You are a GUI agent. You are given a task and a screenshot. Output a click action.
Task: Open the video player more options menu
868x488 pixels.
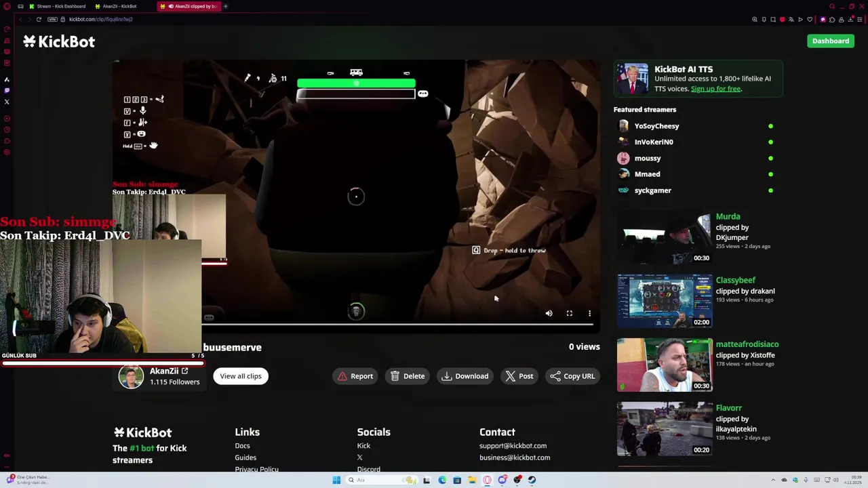pyautogui.click(x=590, y=313)
